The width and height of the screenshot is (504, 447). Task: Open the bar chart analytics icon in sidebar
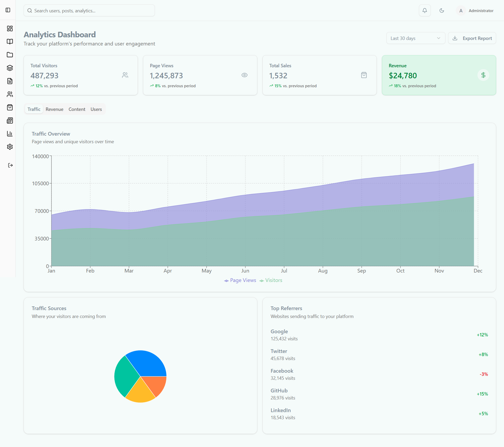pyautogui.click(x=10, y=133)
